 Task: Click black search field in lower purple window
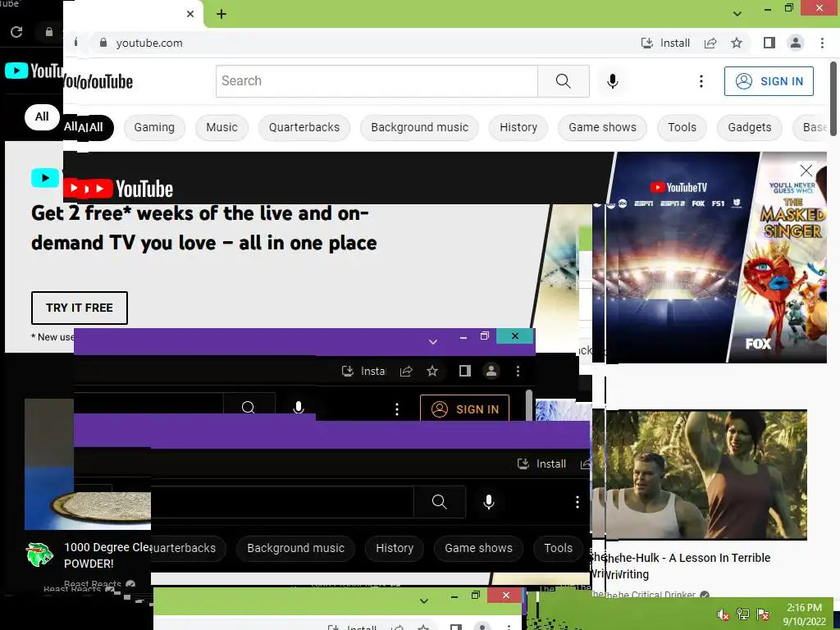tap(282, 502)
